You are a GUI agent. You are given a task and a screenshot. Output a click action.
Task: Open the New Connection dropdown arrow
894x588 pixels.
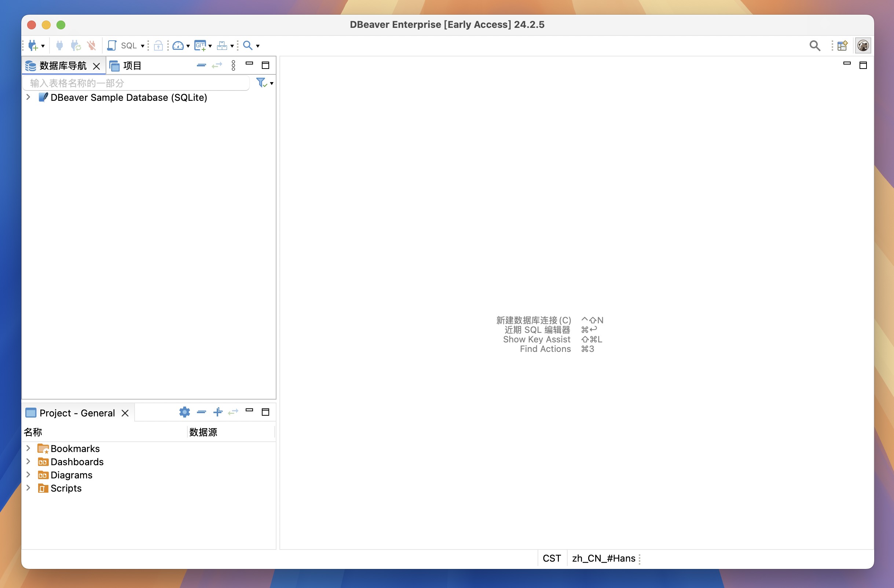[43, 46]
